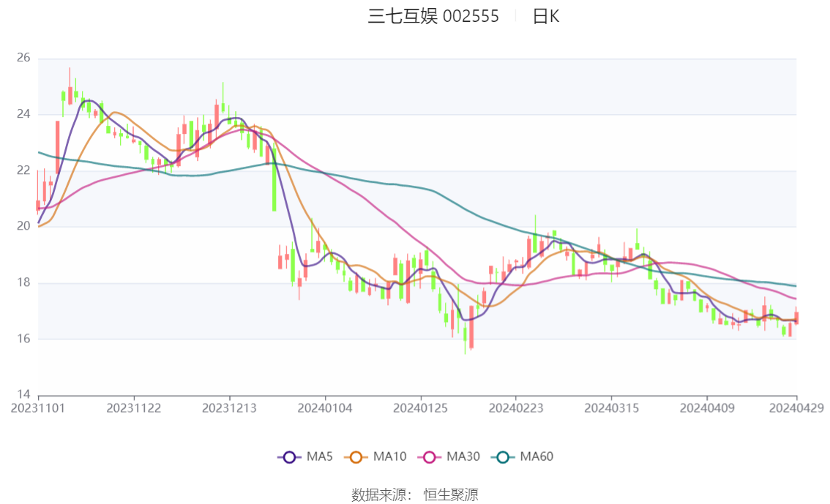Toggle the MA30 pink legend marker
This screenshot has width=830, height=504.
430,457
